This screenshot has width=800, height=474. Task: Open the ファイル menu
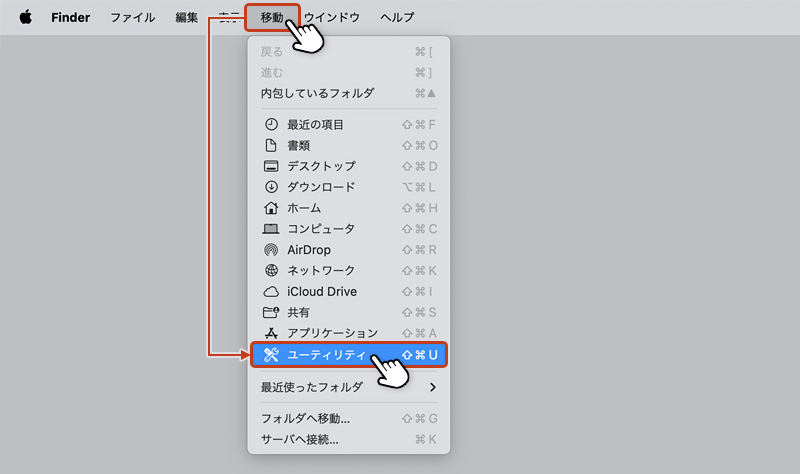pos(132,17)
